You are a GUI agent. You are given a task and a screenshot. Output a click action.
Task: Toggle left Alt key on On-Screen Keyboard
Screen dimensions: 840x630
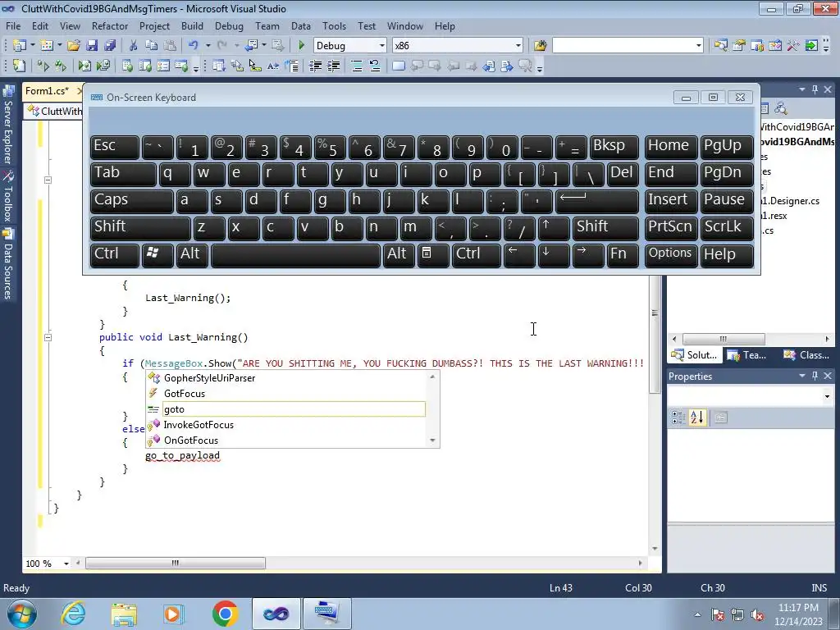(190, 254)
